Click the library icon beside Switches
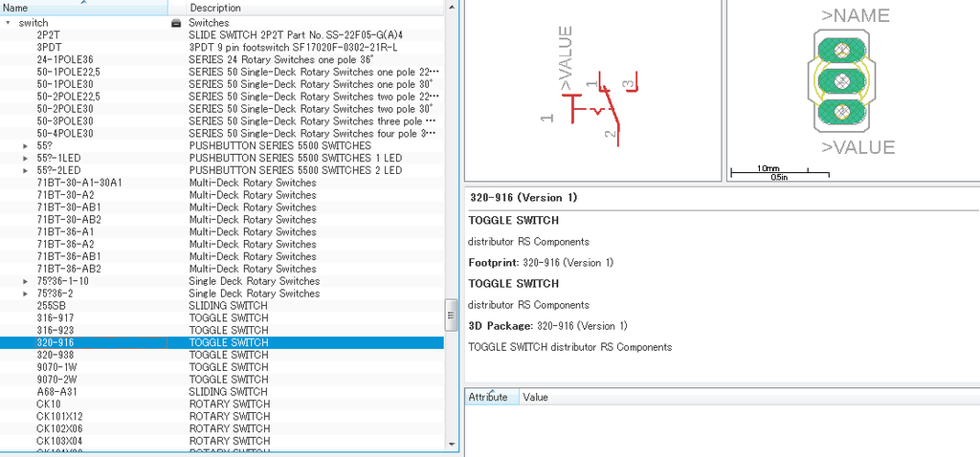980x457 pixels. (x=176, y=23)
